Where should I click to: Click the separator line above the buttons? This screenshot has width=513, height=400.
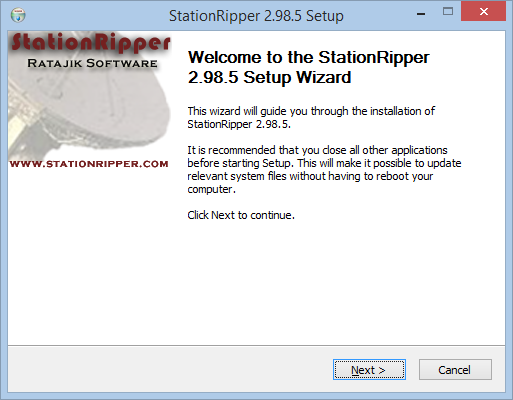pos(256,345)
